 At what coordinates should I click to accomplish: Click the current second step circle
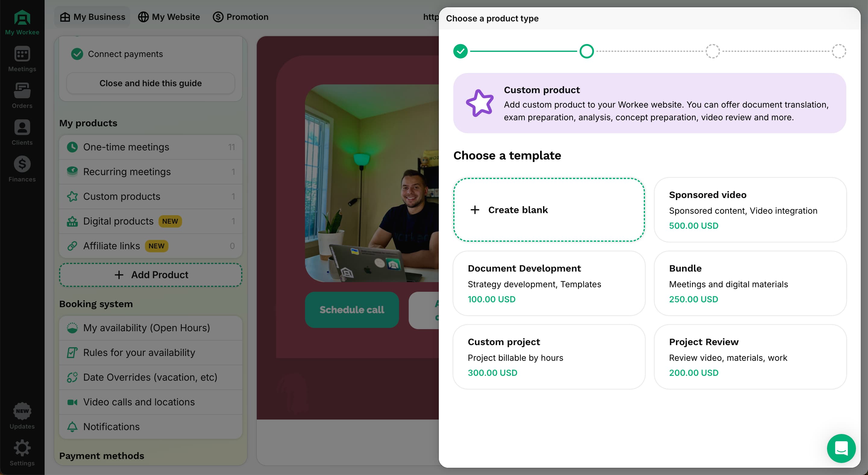click(x=586, y=51)
